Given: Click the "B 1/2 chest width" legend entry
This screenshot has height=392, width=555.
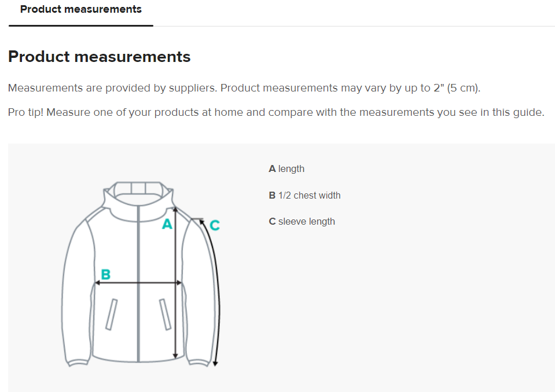Looking at the screenshot, I should 304,196.
